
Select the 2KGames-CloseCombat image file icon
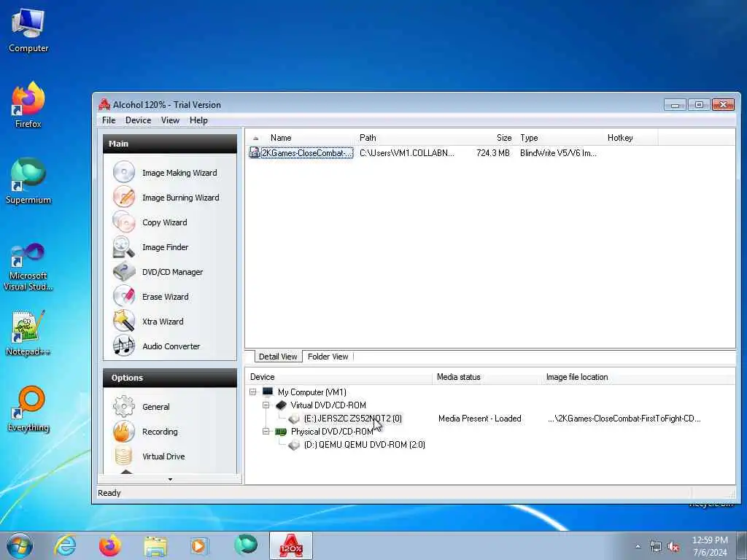click(x=255, y=153)
